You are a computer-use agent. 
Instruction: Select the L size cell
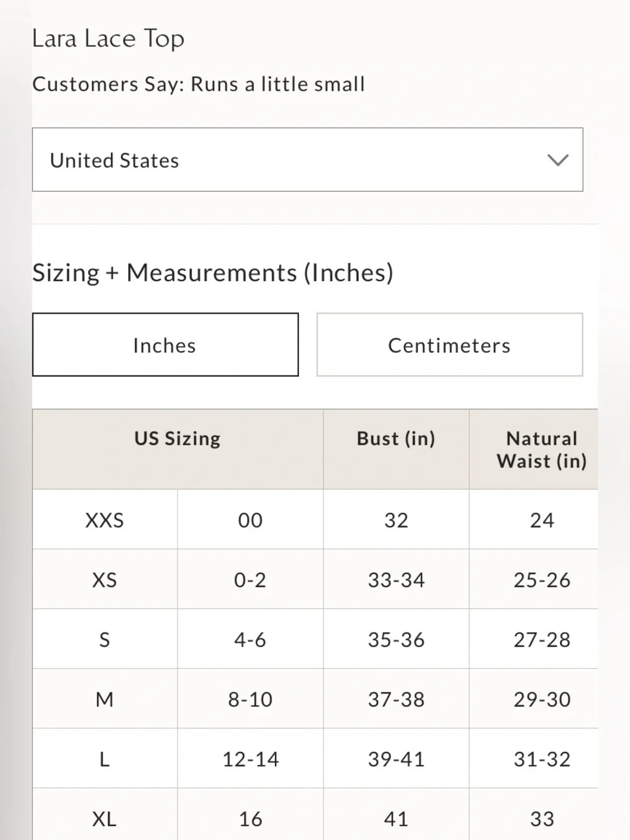(105, 759)
